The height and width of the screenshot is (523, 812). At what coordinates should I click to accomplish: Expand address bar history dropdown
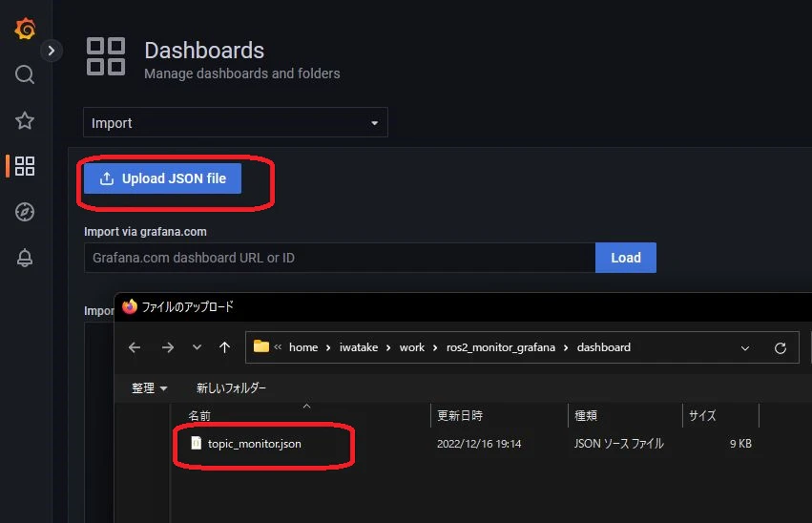point(745,348)
